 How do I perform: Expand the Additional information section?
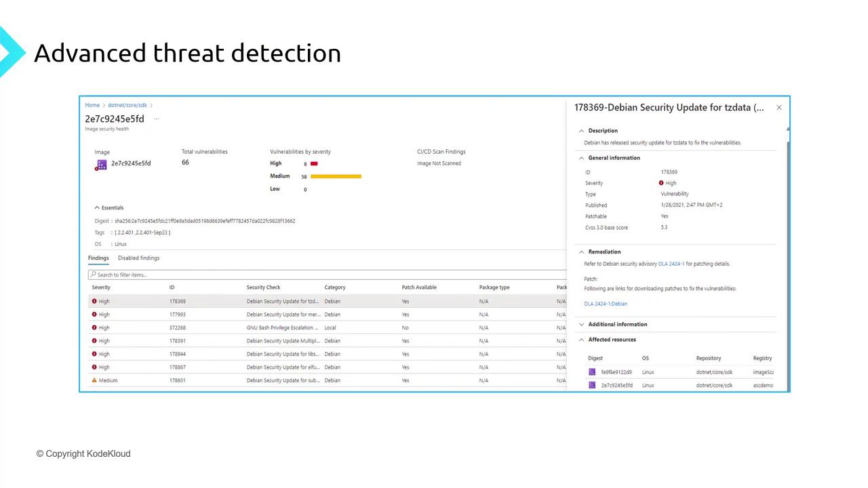581,325
